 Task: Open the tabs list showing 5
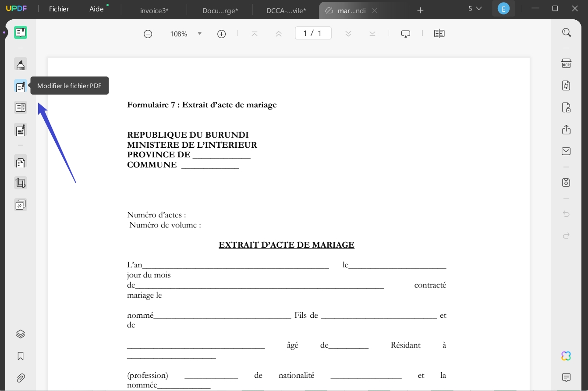click(474, 8)
